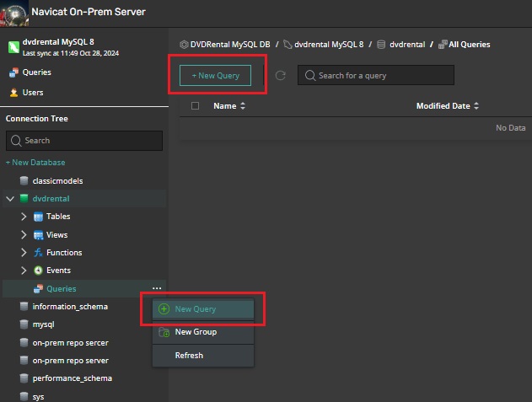Click the Events clock icon
This screenshot has width=532, height=402.
tap(38, 271)
